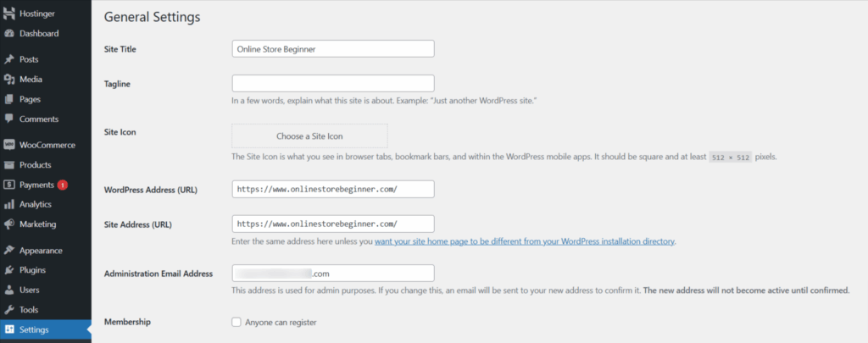868x343 pixels.
Task: Open Dashboard via its gauge icon
Action: [x=9, y=34]
